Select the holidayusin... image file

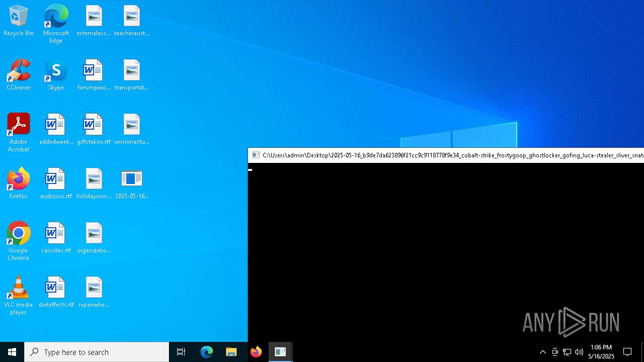point(94,184)
